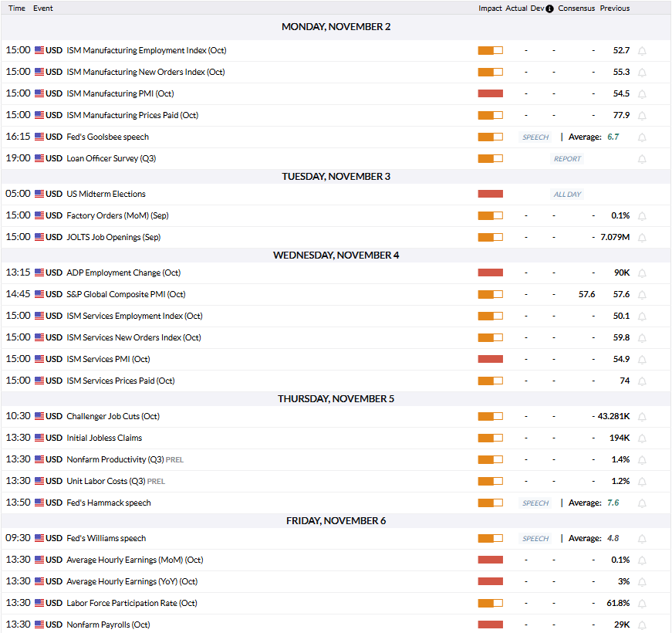672x633 pixels.
Task: Set alert bell for Nonfarm Payrolls (Oct)
Action: 642,625
